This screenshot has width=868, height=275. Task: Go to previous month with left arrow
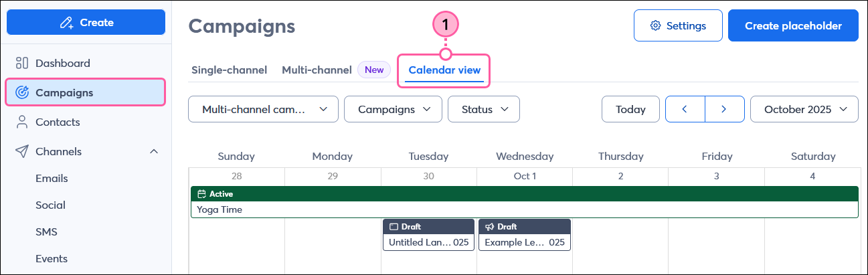(x=685, y=109)
